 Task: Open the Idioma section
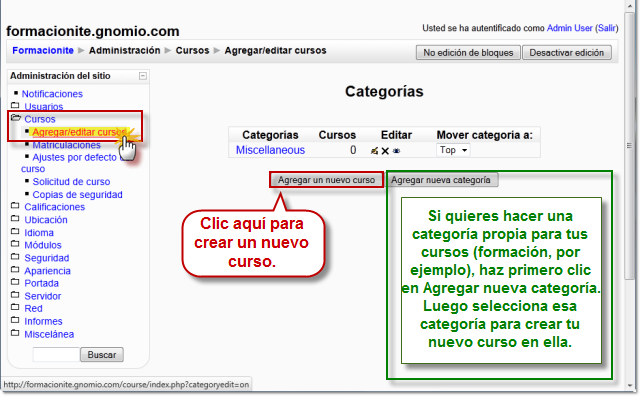39,233
